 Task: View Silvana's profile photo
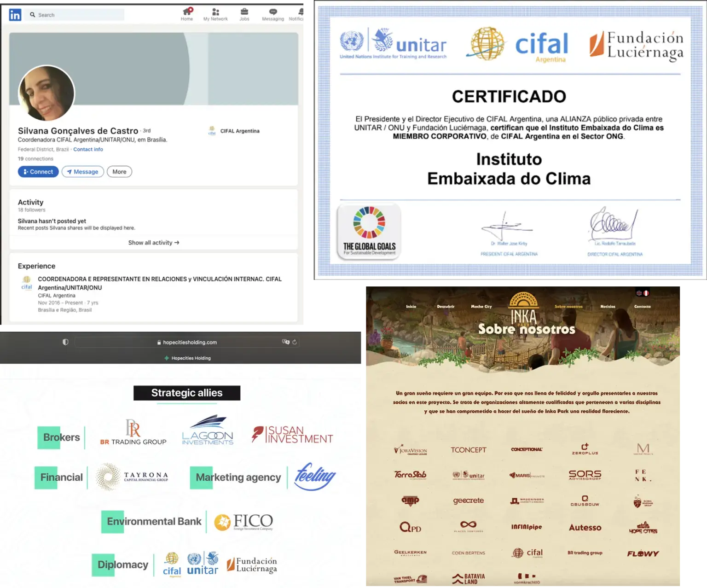click(x=46, y=93)
